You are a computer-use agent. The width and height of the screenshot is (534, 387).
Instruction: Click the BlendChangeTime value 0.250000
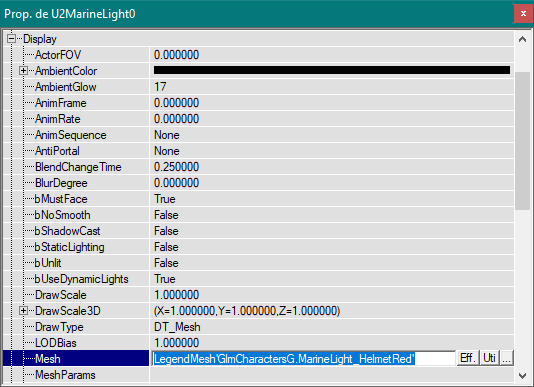point(176,167)
